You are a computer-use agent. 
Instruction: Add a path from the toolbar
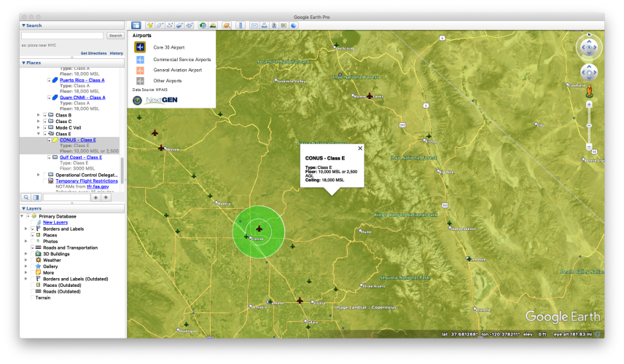coord(170,25)
